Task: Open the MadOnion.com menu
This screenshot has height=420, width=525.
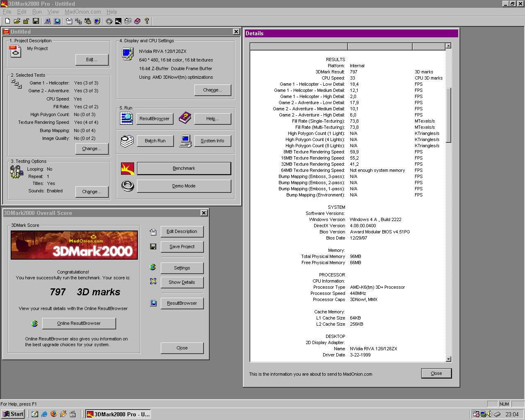Action: (x=83, y=12)
